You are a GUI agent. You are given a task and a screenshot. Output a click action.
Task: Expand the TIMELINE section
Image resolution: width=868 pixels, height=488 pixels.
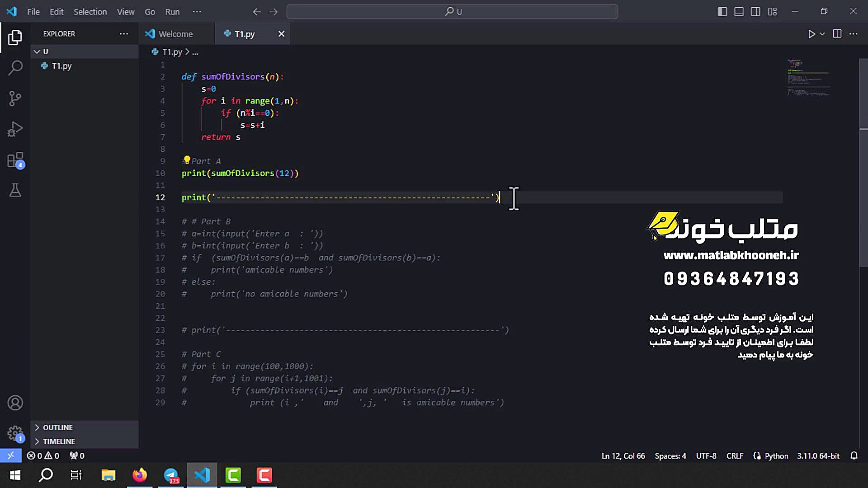tap(85, 441)
